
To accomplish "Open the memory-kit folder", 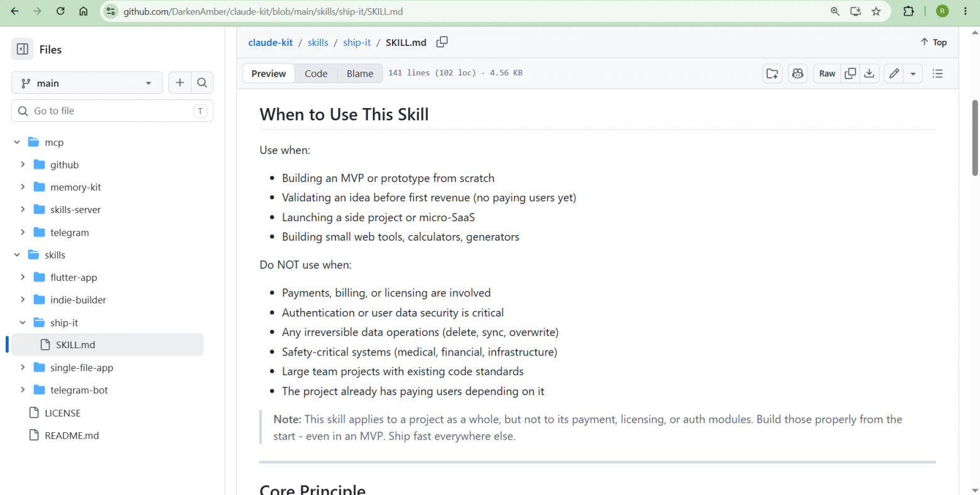I will coord(75,187).
